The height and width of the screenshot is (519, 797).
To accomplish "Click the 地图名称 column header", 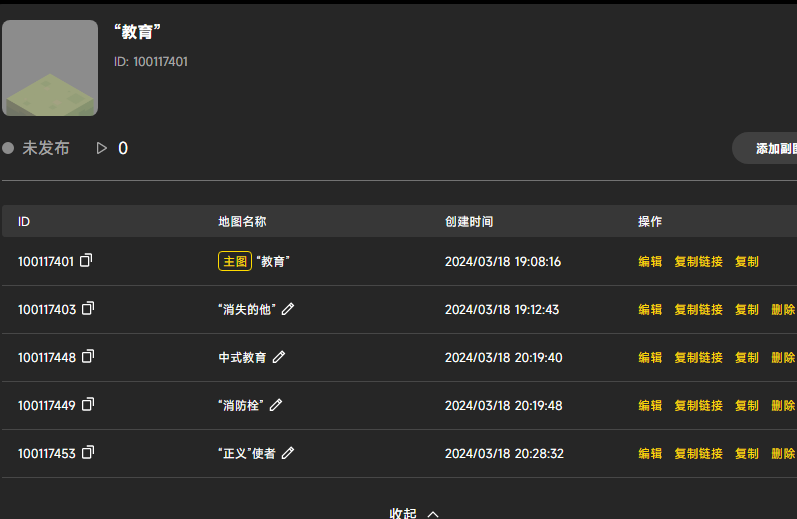I will pyautogui.click(x=242, y=221).
